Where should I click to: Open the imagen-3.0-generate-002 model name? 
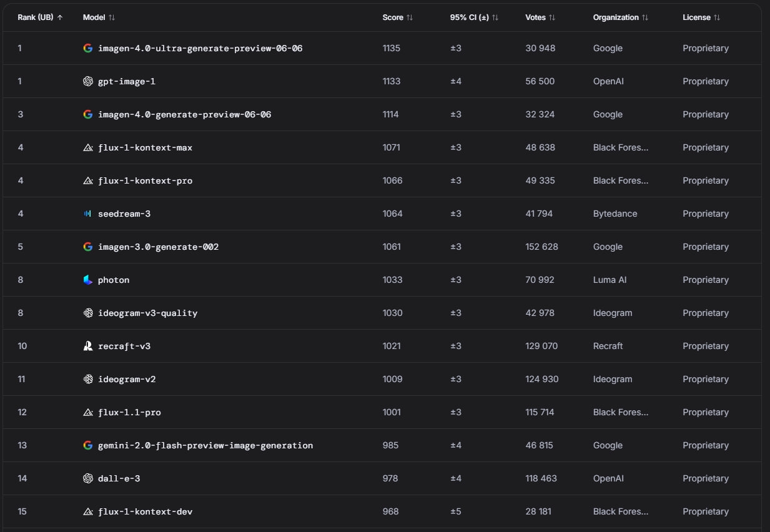pos(158,247)
